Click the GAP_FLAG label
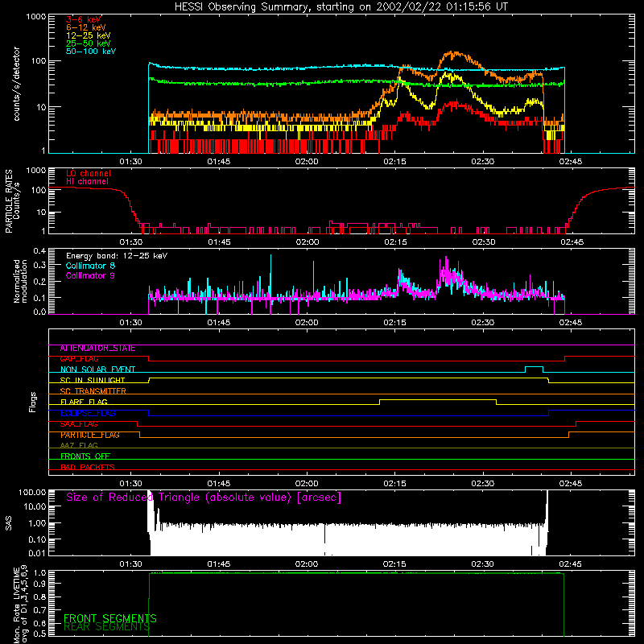The image size is (644, 644). tap(79, 359)
